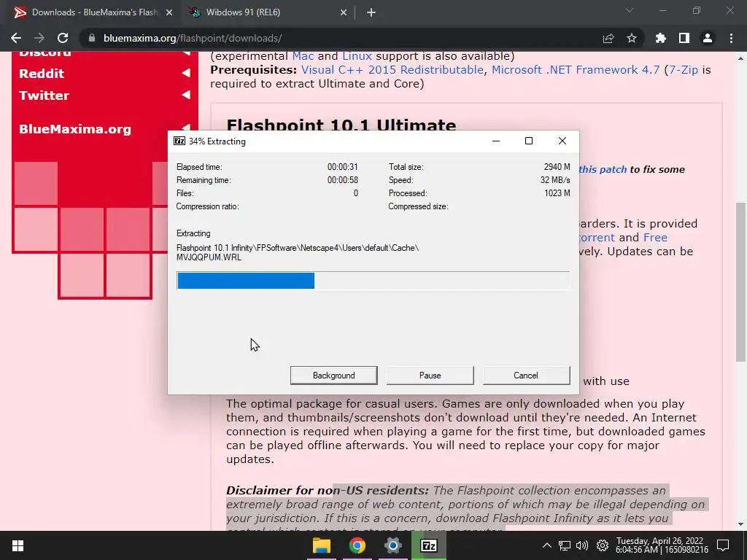The image size is (747, 560).
Task: Click the Total size value 2940 M
Action: click(x=557, y=167)
